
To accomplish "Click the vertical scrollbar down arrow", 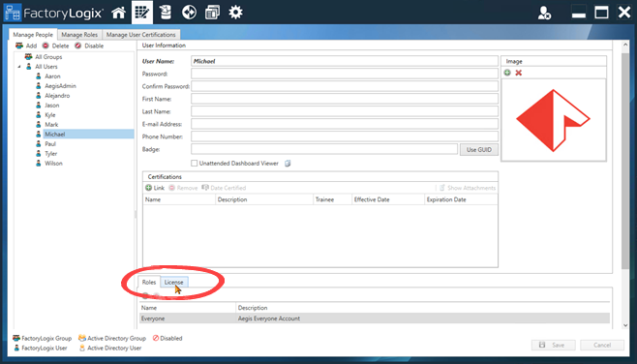I will (625, 325).
